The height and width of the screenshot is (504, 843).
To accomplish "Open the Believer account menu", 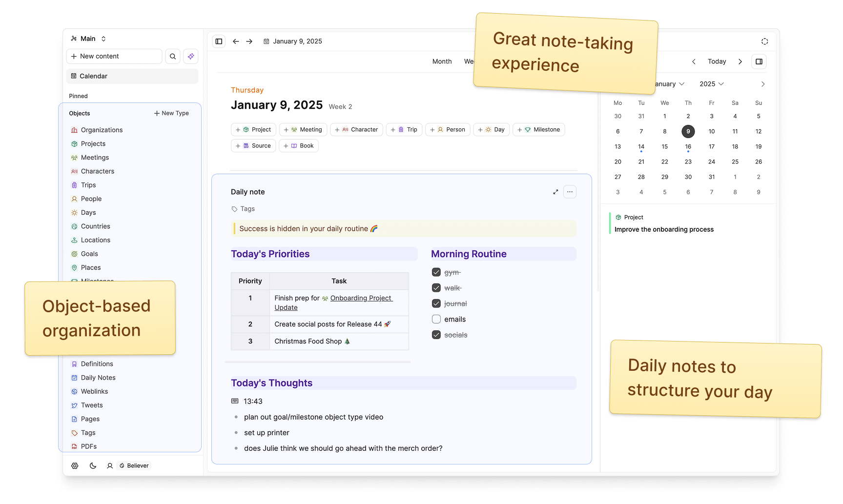I will click(x=133, y=465).
